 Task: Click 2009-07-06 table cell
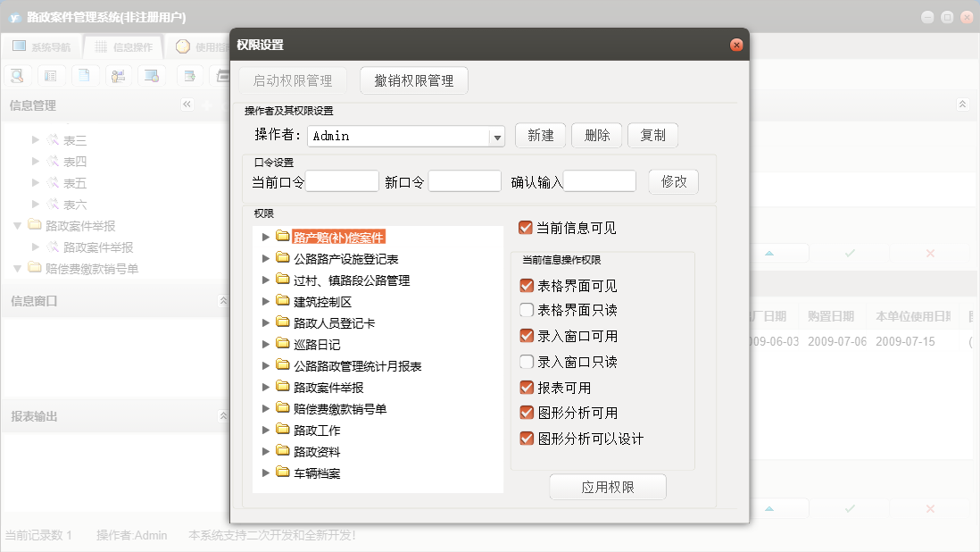click(x=837, y=341)
